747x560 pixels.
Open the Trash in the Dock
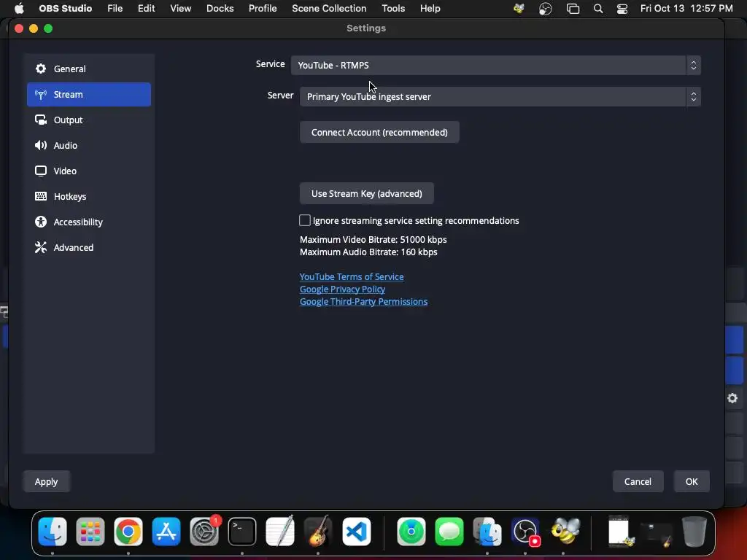694,531
